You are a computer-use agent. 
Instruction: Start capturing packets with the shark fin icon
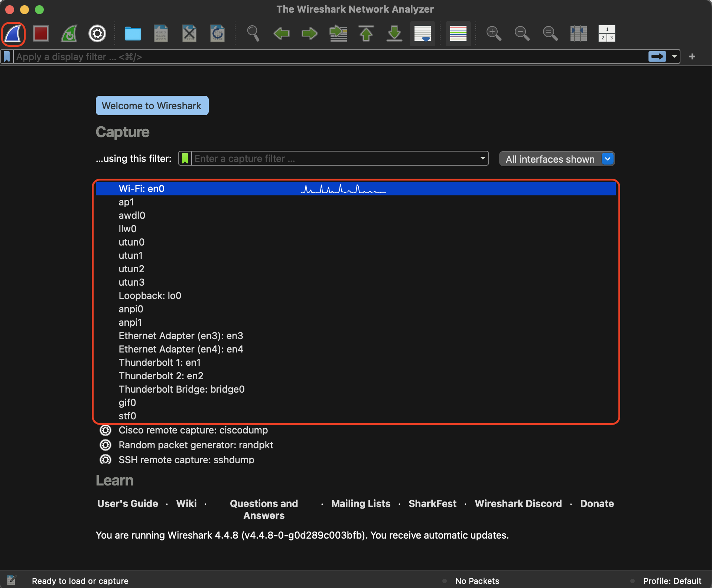click(13, 34)
